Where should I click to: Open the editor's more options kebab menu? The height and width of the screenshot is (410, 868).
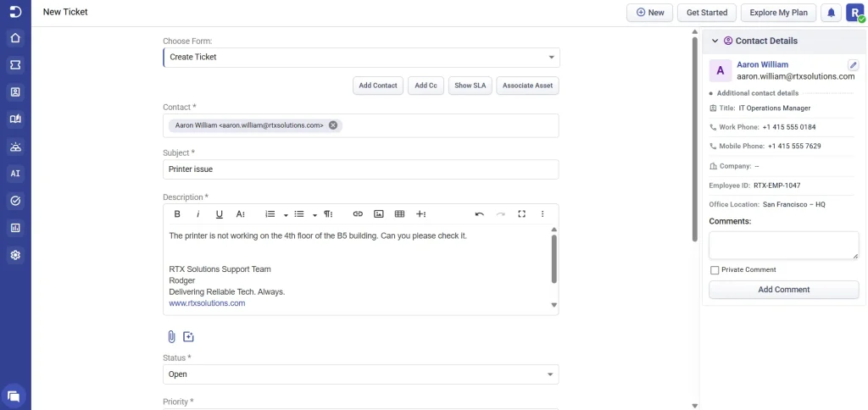point(542,214)
